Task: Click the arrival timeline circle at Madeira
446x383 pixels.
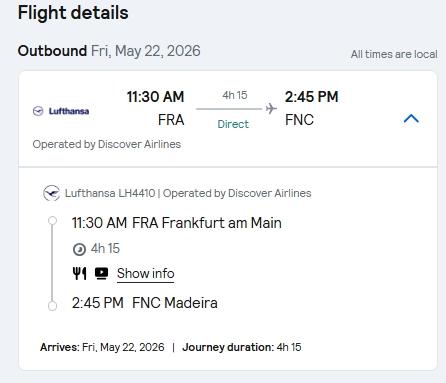Action: 52,306
